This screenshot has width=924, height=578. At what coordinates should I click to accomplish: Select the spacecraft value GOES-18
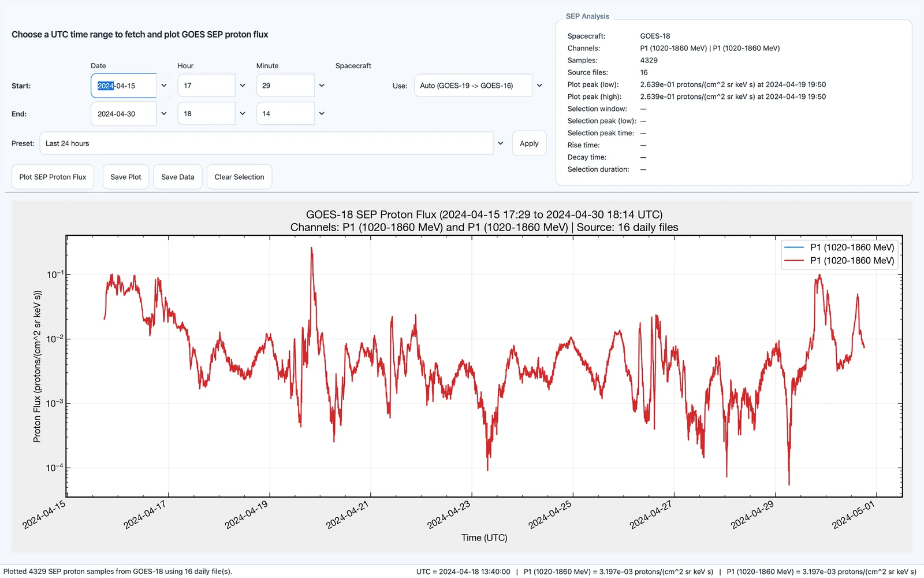[655, 36]
